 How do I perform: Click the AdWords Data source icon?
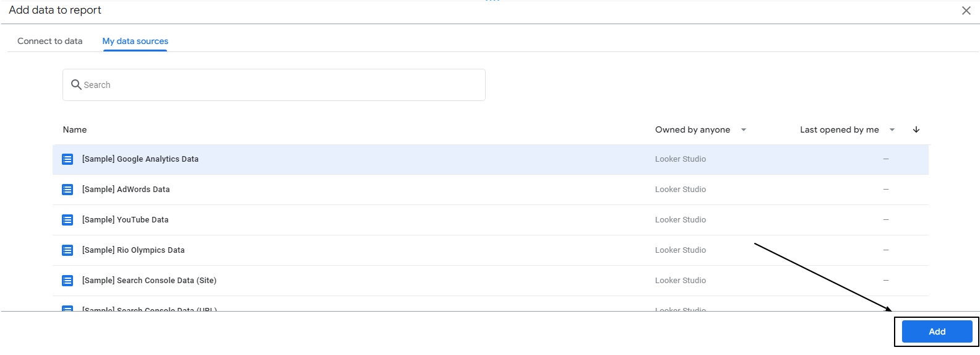[x=67, y=190]
